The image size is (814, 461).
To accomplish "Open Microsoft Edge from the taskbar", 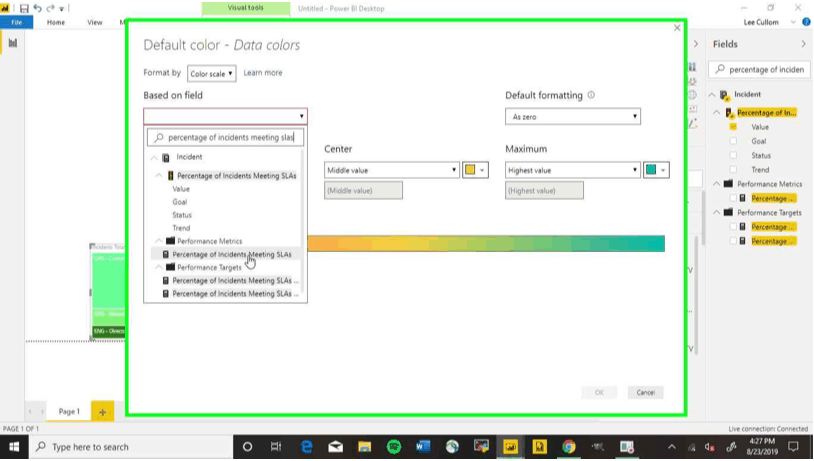I will coord(307,446).
